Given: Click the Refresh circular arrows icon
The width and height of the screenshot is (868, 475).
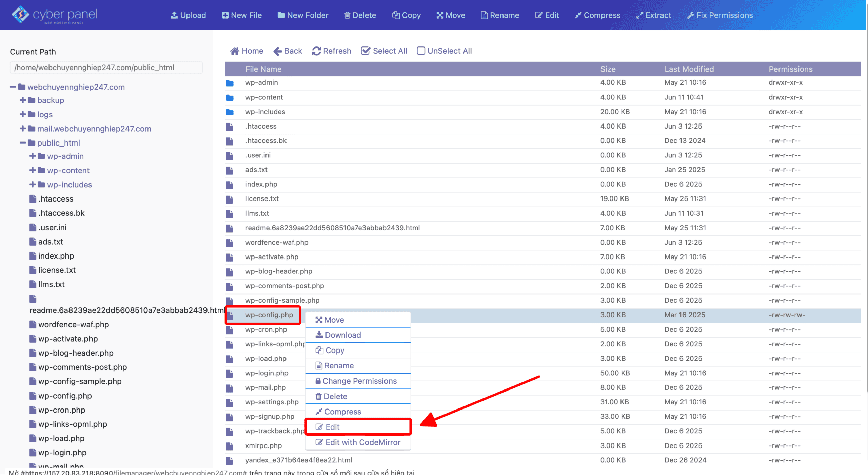Looking at the screenshot, I should [x=316, y=51].
